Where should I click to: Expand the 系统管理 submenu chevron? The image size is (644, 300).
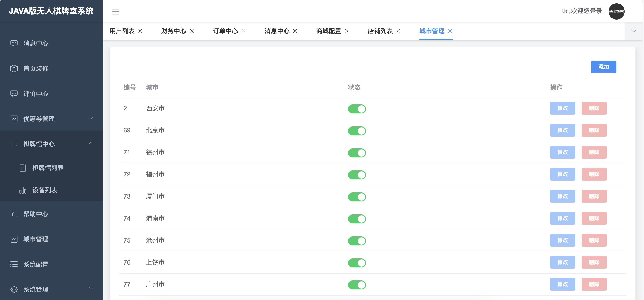click(x=91, y=289)
